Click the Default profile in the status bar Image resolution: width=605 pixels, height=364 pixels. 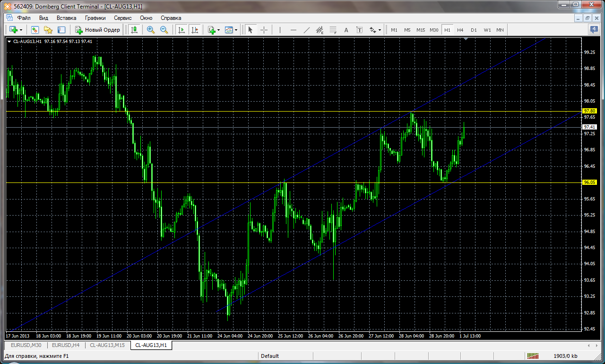[x=270, y=356]
